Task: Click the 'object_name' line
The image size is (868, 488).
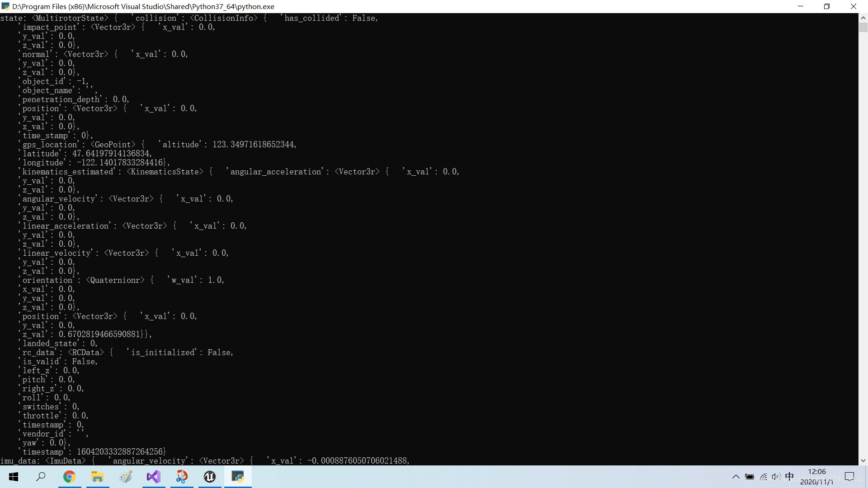Action: 58,90
